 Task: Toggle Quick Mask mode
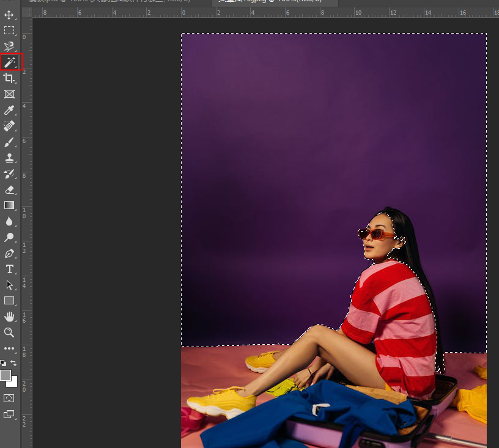coord(9,398)
